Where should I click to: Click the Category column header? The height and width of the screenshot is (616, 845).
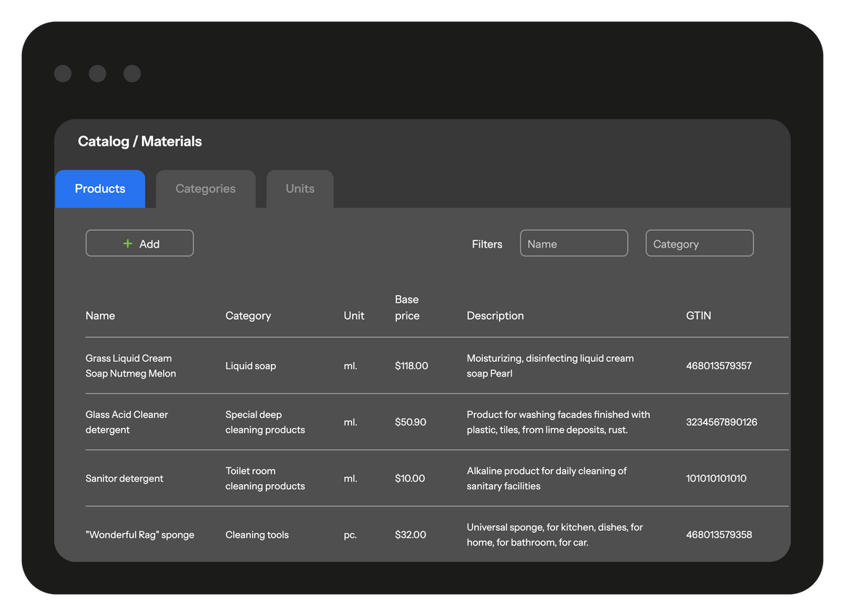point(248,316)
